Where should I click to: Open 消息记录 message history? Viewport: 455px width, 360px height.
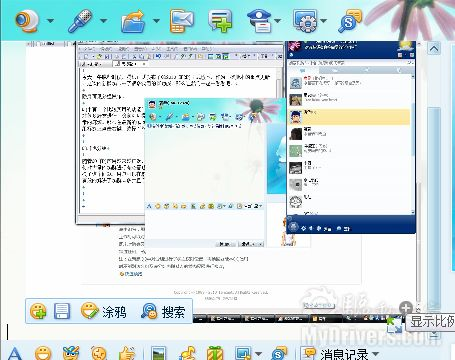point(335,353)
